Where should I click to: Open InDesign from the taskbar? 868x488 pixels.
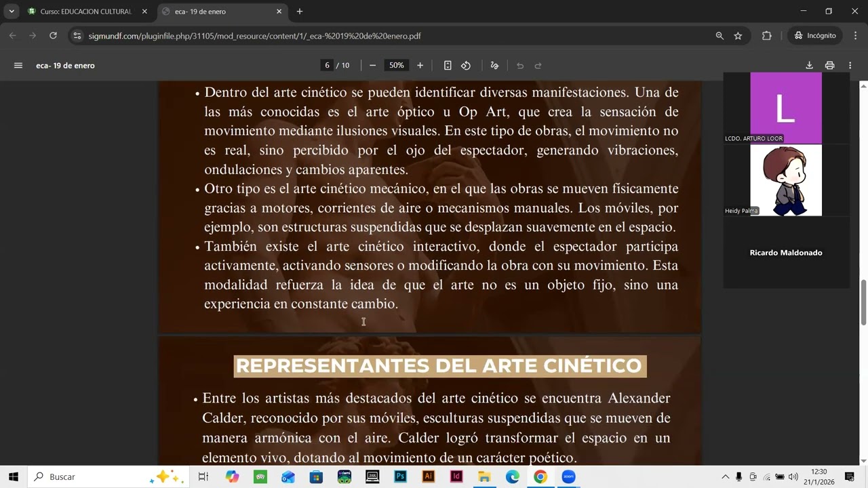(x=456, y=476)
